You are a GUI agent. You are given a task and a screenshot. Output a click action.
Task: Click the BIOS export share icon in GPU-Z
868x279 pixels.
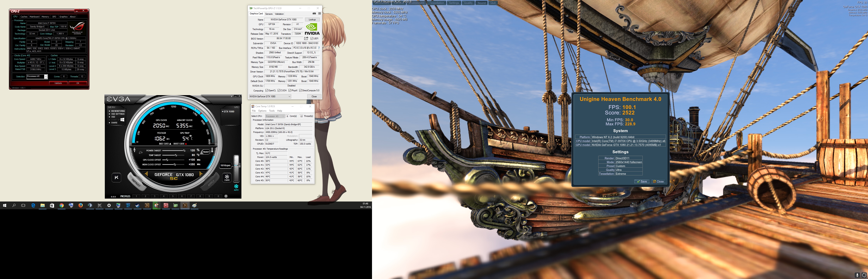pos(306,38)
